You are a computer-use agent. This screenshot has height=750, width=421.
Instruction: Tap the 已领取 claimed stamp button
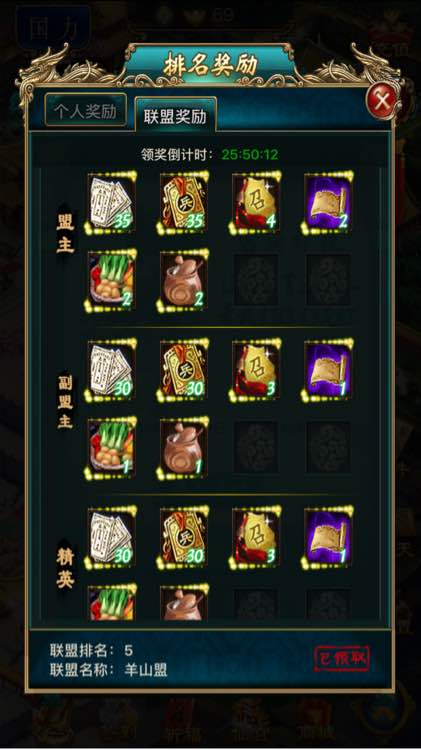coord(342,658)
